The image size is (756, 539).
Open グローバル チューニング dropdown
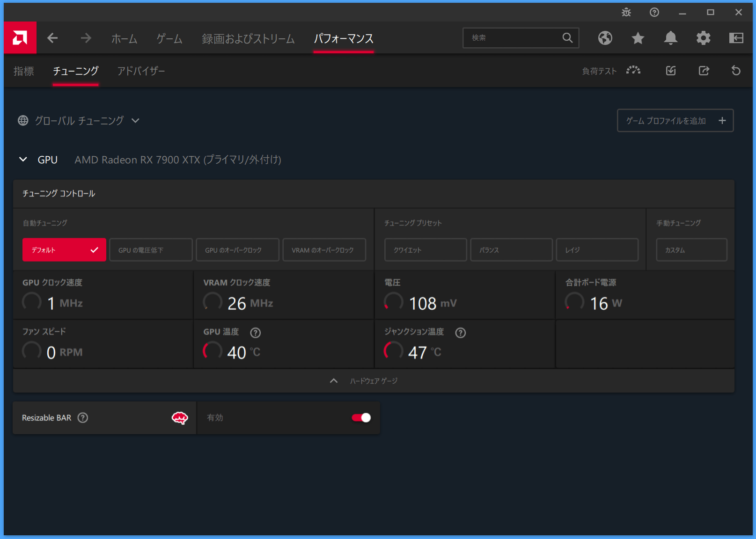coord(135,121)
